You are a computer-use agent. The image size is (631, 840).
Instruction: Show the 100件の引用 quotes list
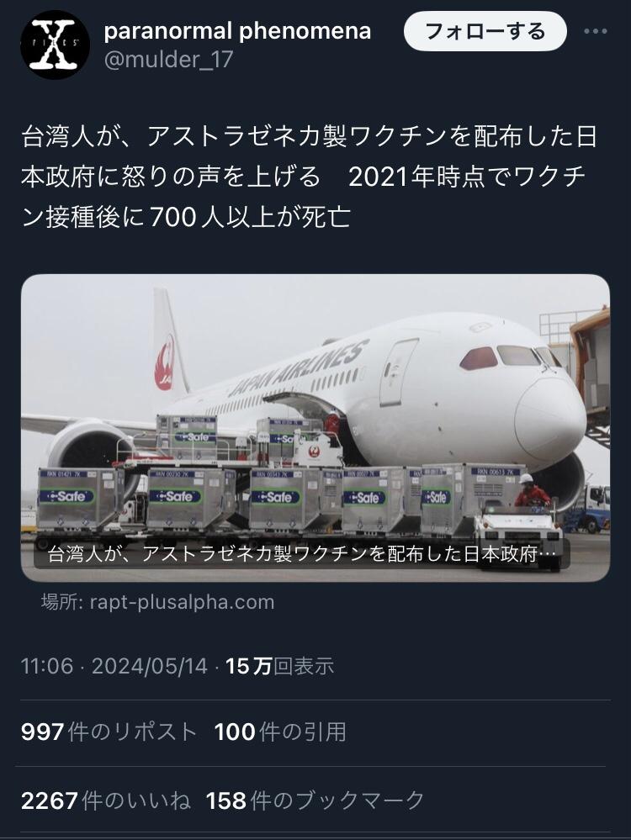coord(280,732)
